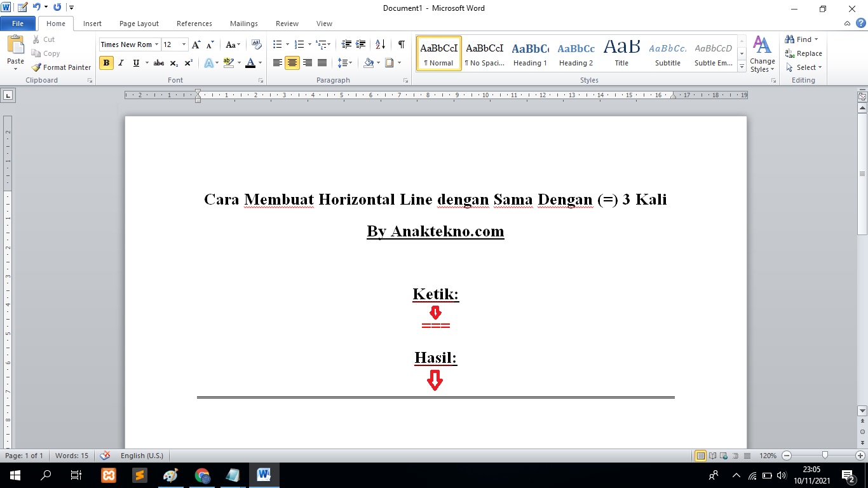Screen dimensions: 868x488
Task: Toggle Justify alignment
Action: pyautogui.click(x=322, y=63)
